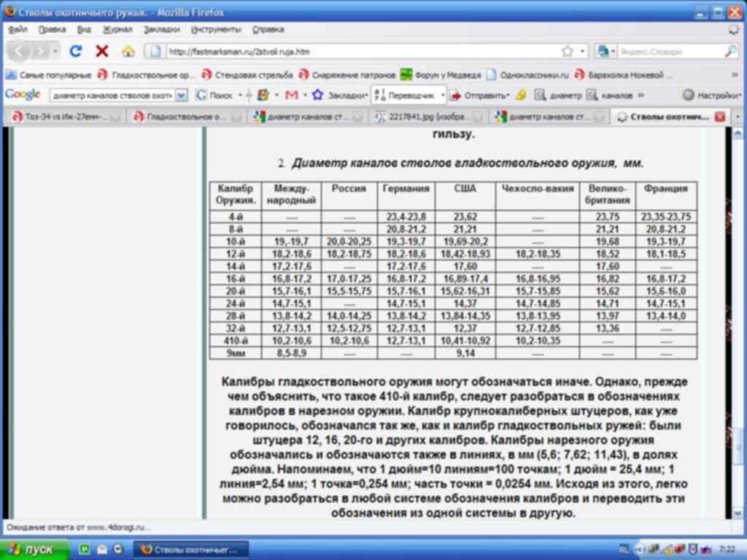Viewport: 747px width, 560px height.
Task: Click the Google toolbar highlighter icon
Action: coord(520,95)
